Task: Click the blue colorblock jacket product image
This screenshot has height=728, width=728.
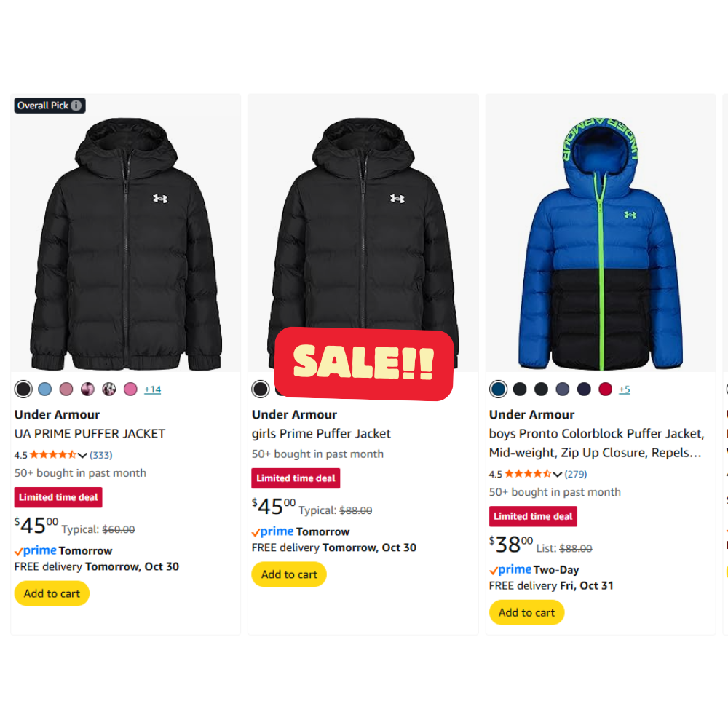Action: (601, 240)
